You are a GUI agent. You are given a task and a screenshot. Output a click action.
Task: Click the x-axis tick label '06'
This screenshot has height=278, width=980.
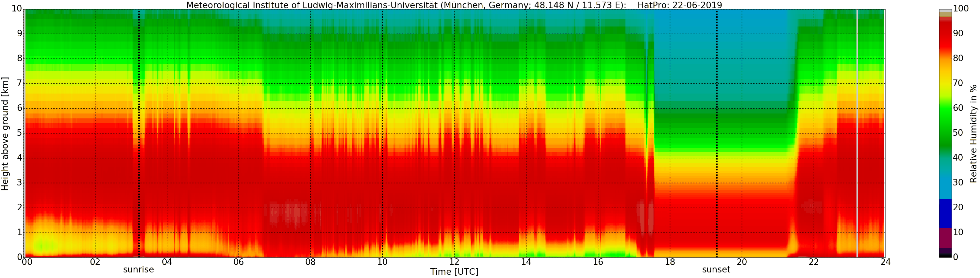(x=239, y=262)
